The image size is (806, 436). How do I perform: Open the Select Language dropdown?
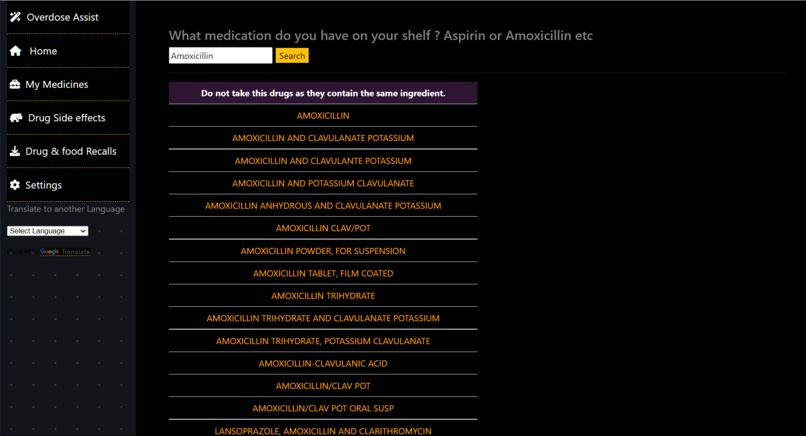tap(48, 231)
